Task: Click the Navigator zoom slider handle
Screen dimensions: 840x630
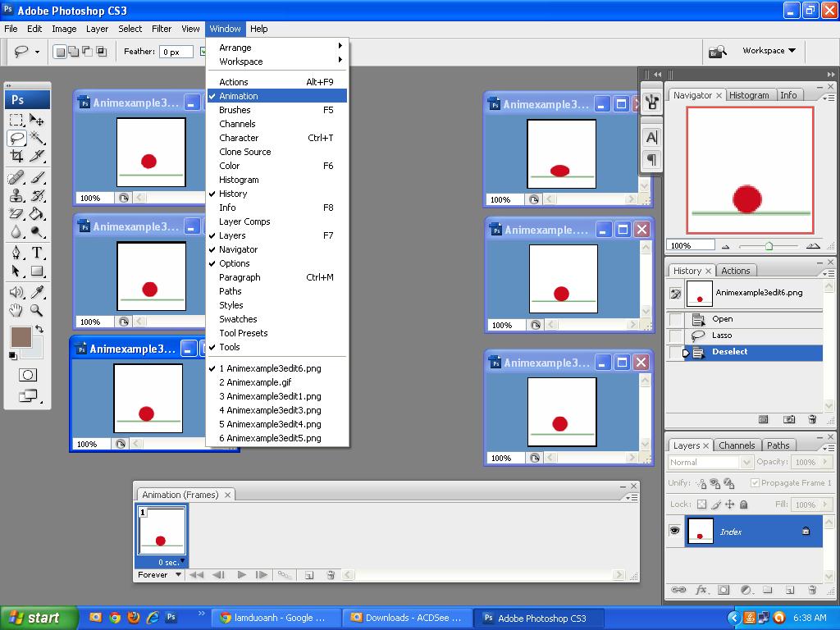Action: tap(769, 246)
